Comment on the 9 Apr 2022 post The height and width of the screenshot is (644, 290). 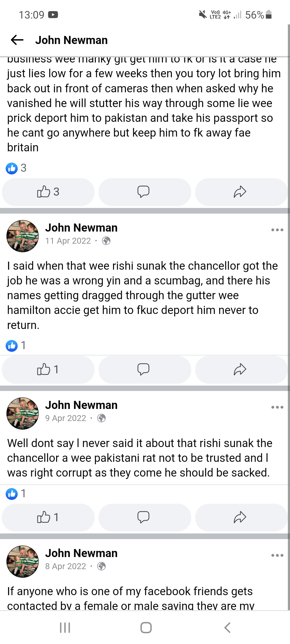(143, 517)
